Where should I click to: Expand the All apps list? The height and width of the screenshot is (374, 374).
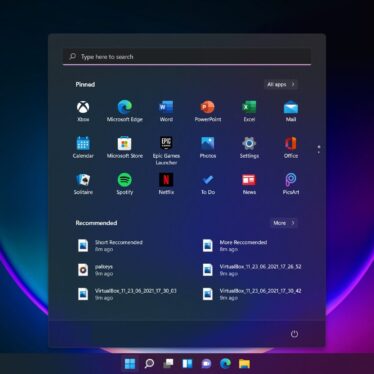(281, 84)
